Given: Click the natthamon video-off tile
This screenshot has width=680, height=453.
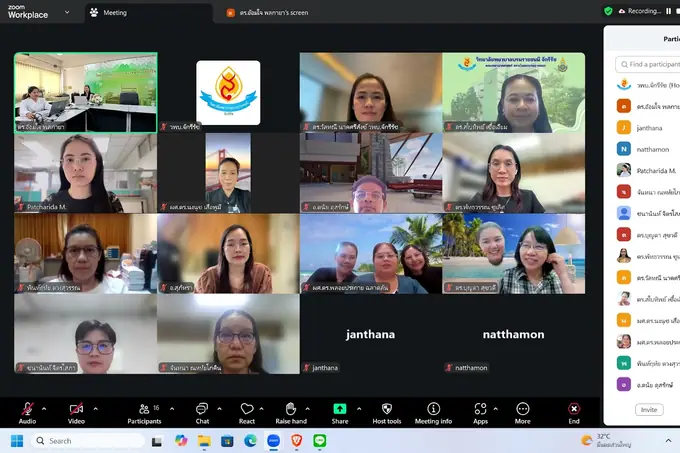Looking at the screenshot, I should 513,334.
